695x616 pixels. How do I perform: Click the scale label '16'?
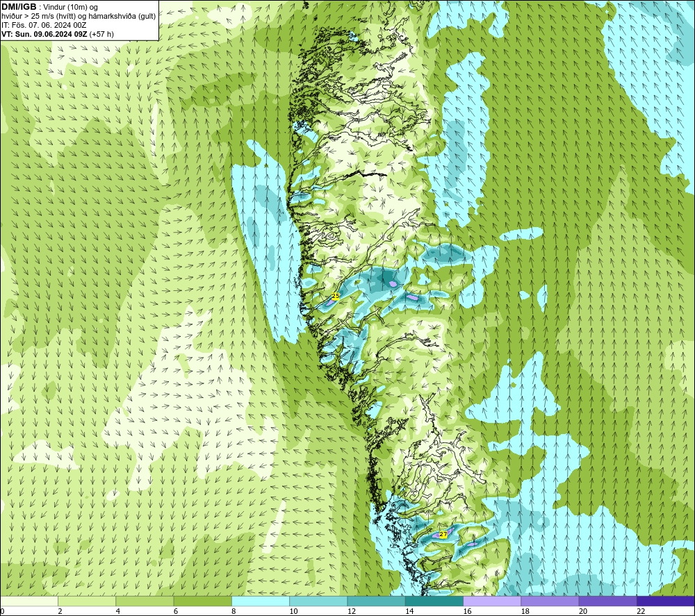point(467,612)
